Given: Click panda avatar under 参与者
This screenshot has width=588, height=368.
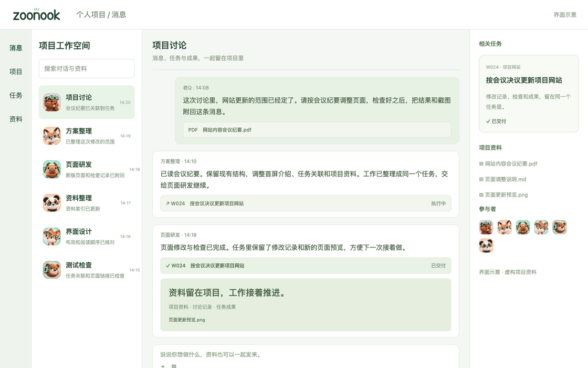Looking at the screenshot, I should (486, 246).
